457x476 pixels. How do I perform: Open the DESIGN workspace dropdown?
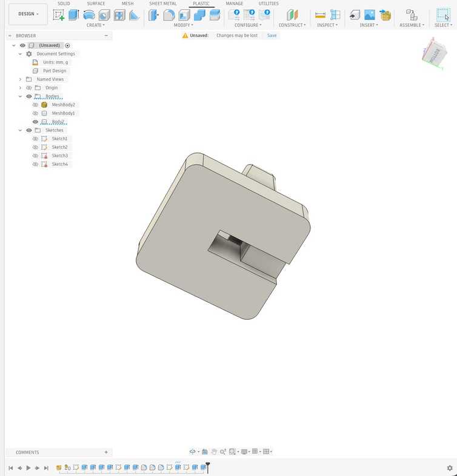(x=28, y=14)
